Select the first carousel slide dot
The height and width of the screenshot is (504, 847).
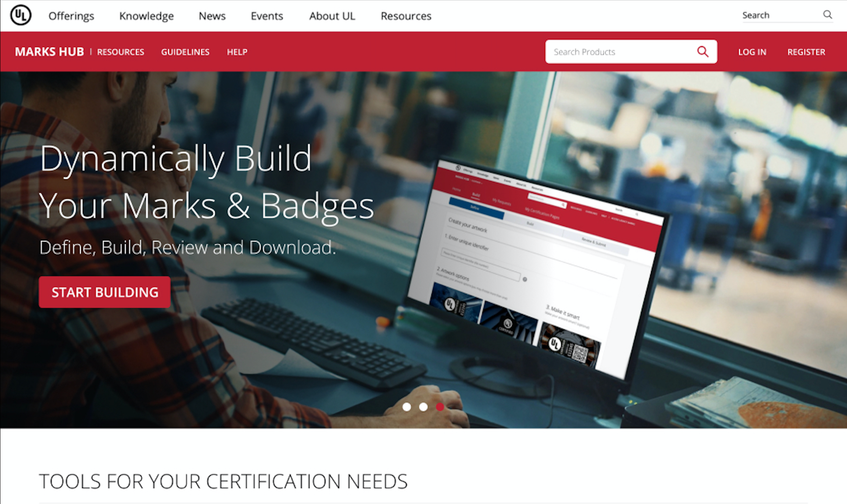coord(406,407)
